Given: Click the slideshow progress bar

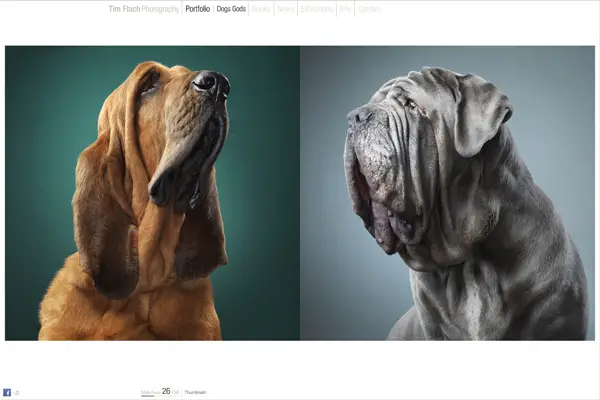Looking at the screenshot, I should [148, 396].
